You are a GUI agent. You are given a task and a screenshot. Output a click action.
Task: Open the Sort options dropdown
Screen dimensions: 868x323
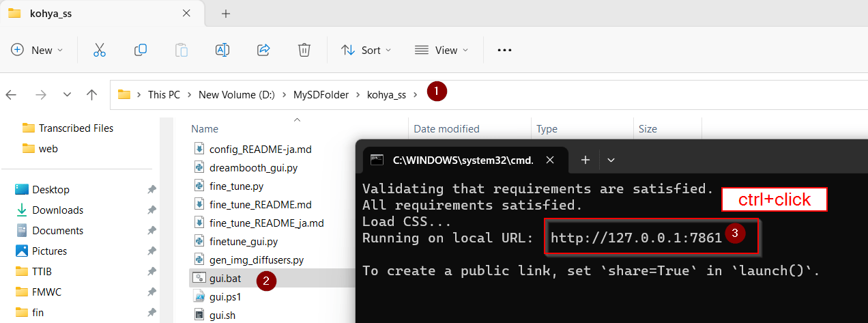366,50
